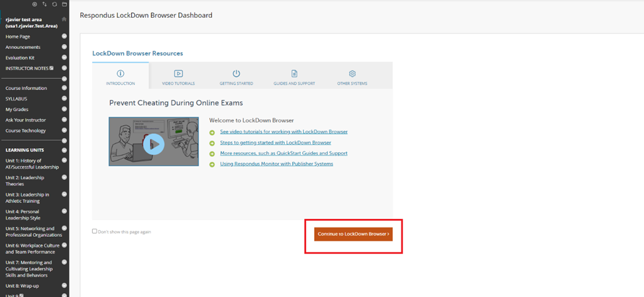
Task: Expand the chevron menu for Unit 2: Leadership Theories
Action: 64,177
